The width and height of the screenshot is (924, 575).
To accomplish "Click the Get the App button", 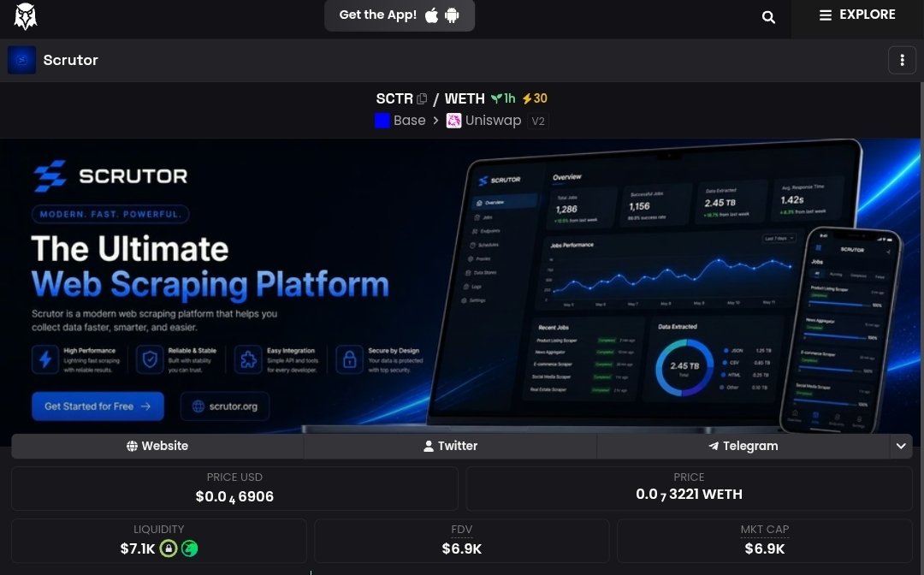I will [x=400, y=15].
